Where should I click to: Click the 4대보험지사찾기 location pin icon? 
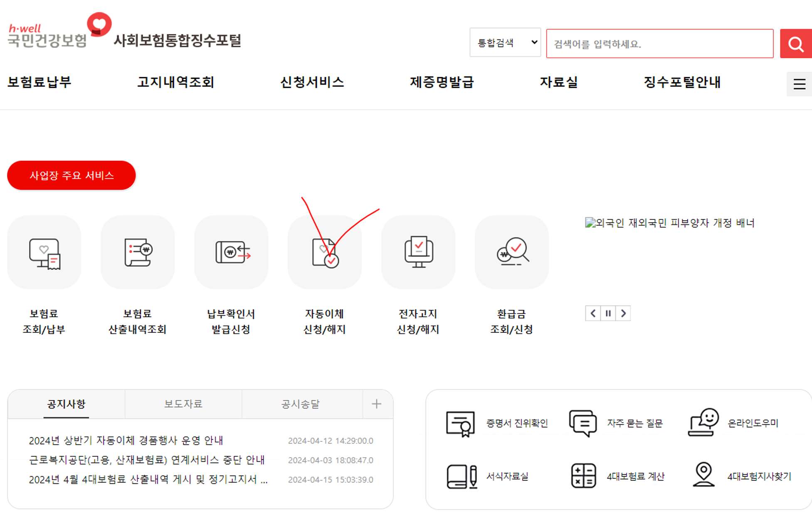[703, 475]
